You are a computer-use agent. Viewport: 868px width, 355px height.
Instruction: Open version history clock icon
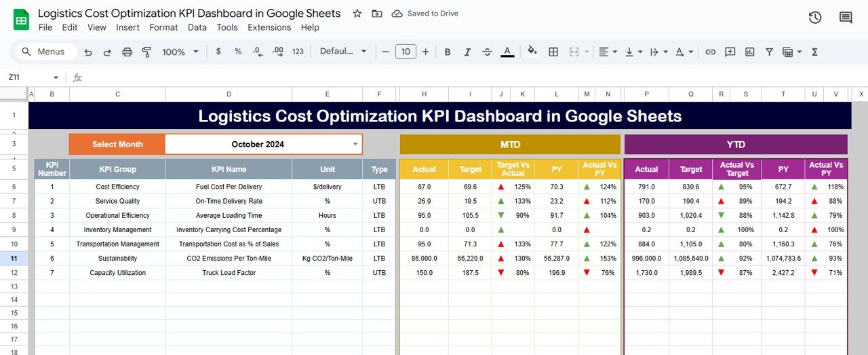pyautogui.click(x=815, y=18)
